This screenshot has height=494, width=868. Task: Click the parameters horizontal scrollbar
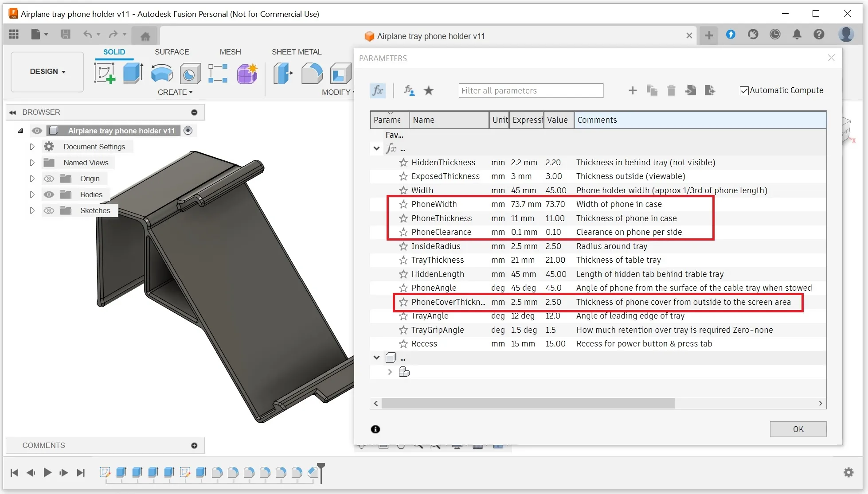click(x=528, y=403)
